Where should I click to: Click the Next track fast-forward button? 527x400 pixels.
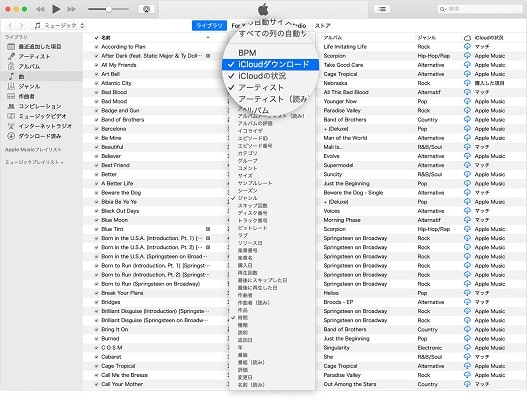tap(71, 9)
